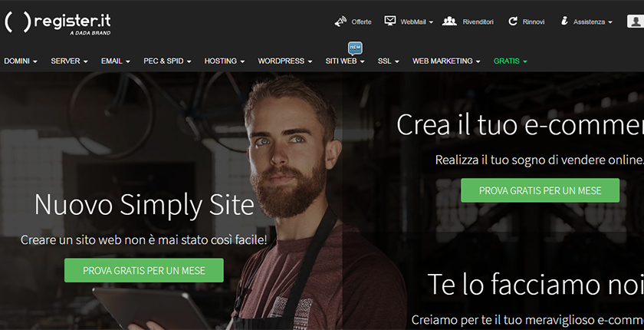Open the Rinnovi link
The height and width of the screenshot is (330, 644).
click(x=534, y=22)
